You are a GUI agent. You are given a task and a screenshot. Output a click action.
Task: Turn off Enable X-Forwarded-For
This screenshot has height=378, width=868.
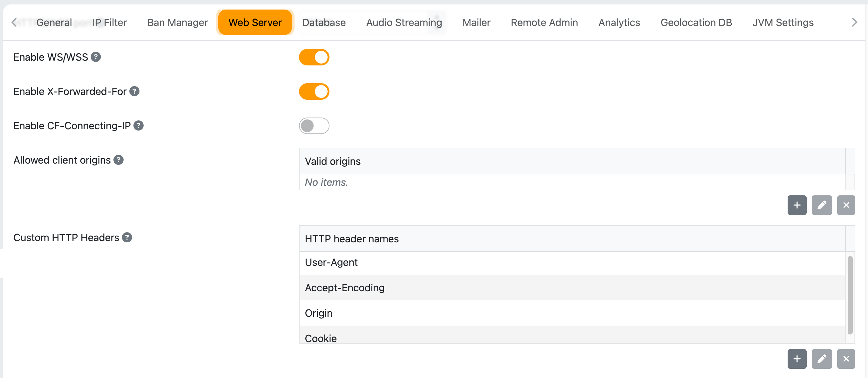(x=314, y=91)
